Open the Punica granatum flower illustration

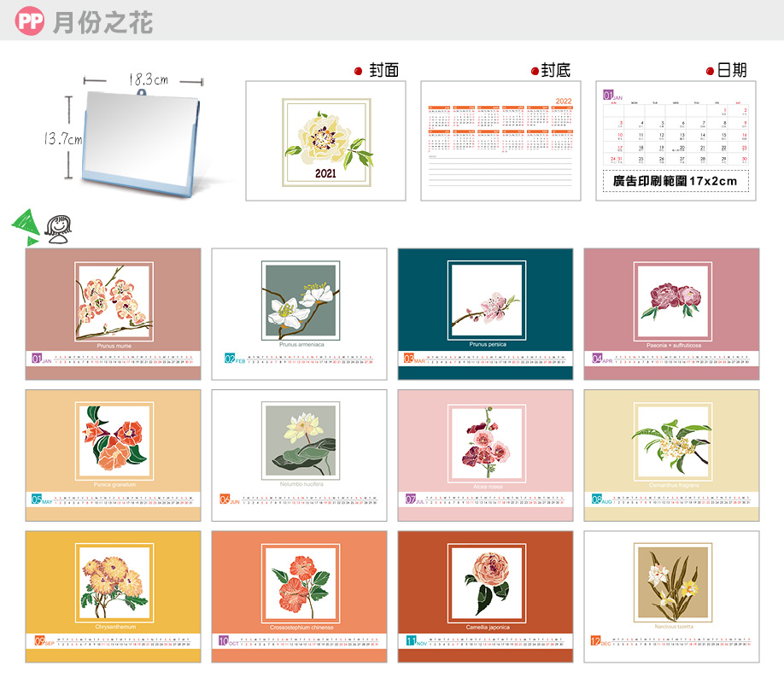tap(114, 441)
